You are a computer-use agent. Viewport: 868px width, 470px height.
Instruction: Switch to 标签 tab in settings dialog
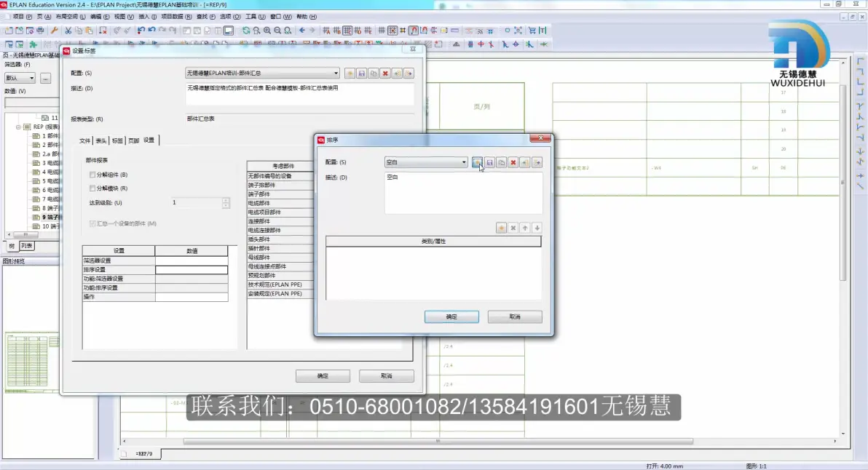tap(117, 140)
